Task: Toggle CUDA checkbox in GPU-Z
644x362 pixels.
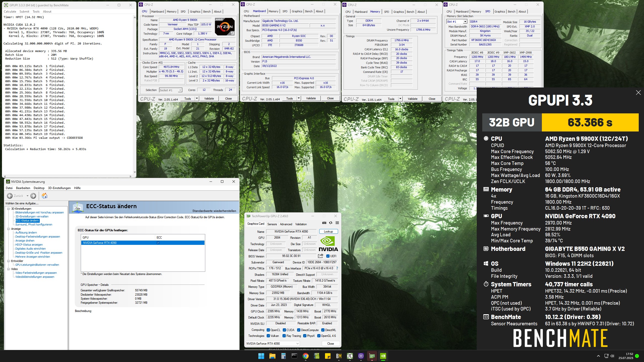Action: (x=284, y=330)
